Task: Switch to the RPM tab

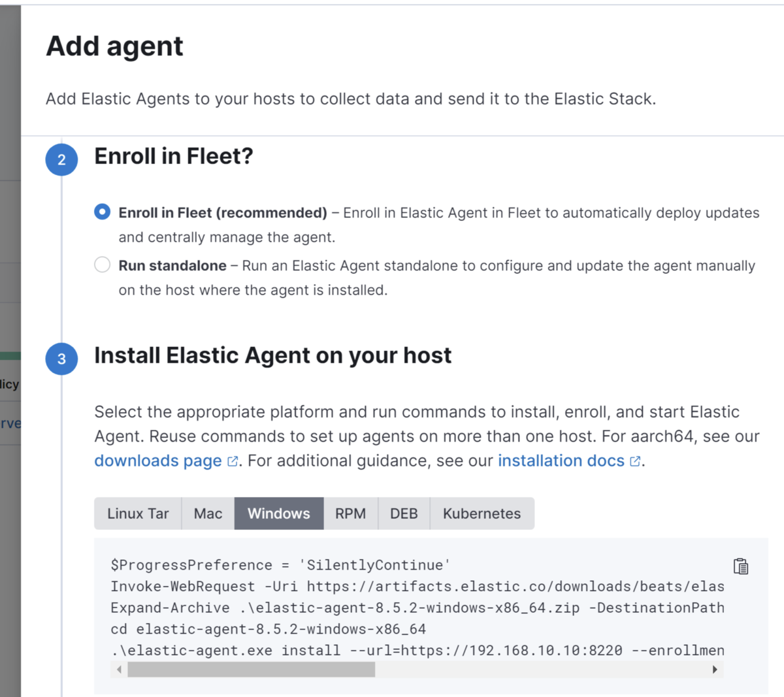Action: click(x=350, y=513)
